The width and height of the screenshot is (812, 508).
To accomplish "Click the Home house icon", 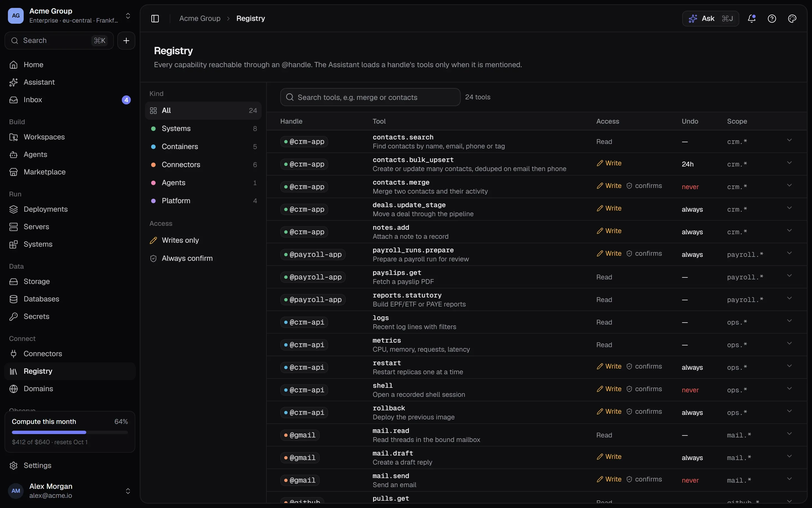I will [x=14, y=65].
